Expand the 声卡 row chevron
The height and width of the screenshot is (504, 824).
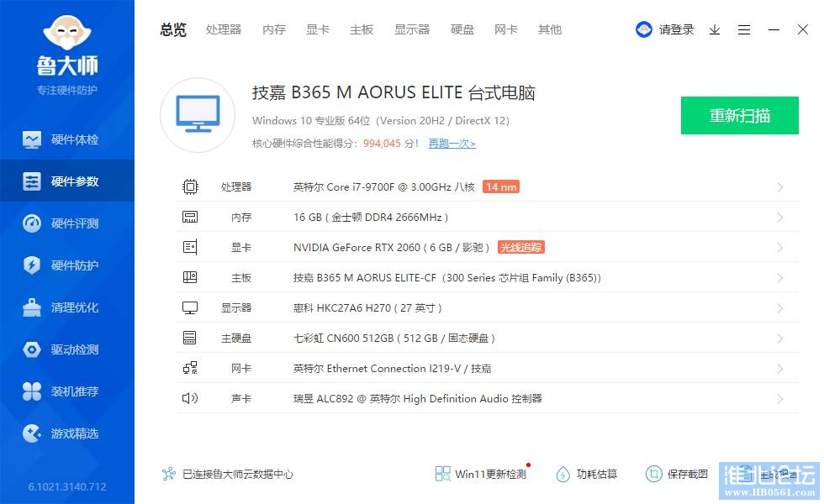pyautogui.click(x=780, y=399)
